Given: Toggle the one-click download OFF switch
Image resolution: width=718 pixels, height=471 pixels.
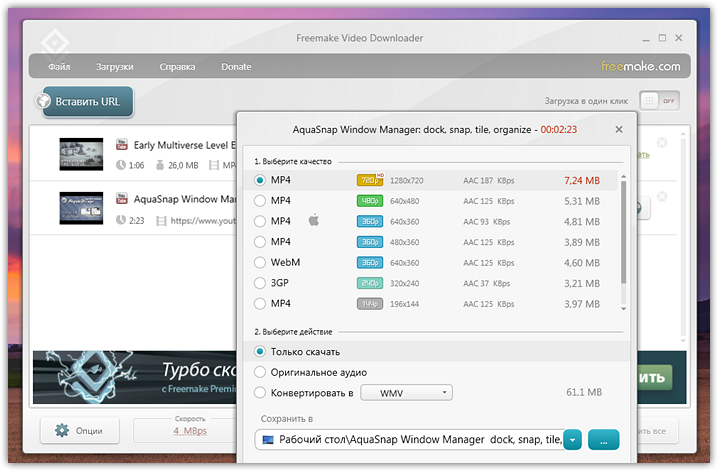Looking at the screenshot, I should tap(660, 101).
